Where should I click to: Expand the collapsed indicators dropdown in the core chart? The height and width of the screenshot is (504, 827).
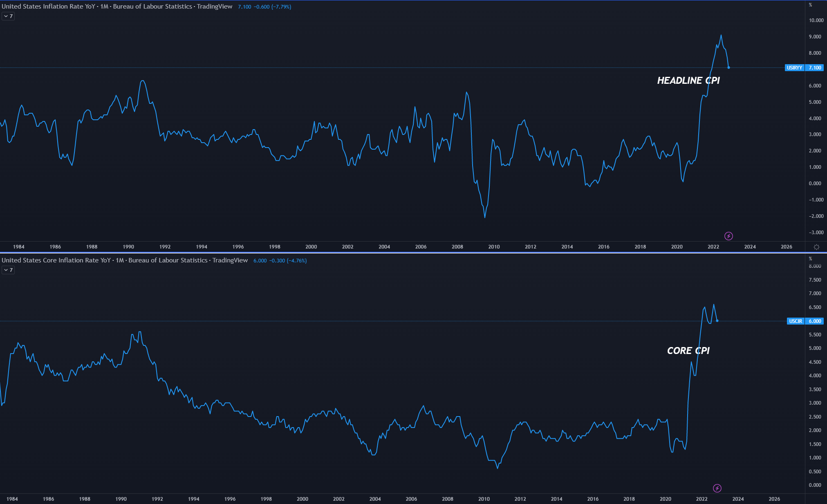[x=8, y=270]
